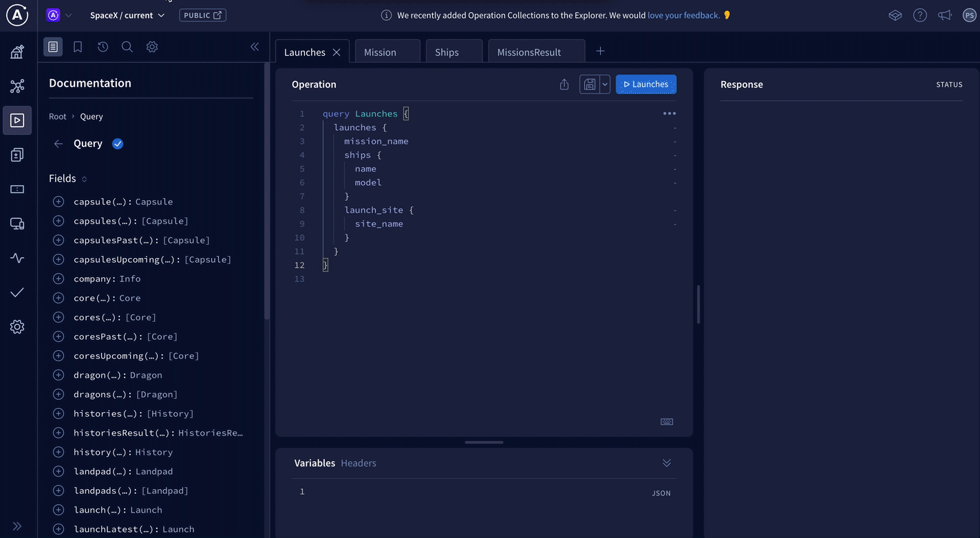980x538 pixels.
Task: Add the capsule field with plus
Action: 58,202
